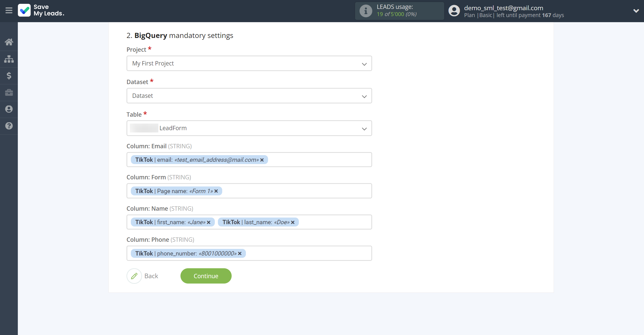Expand the Dataset dropdown selector
Image resolution: width=644 pixels, height=335 pixels.
coord(249,96)
